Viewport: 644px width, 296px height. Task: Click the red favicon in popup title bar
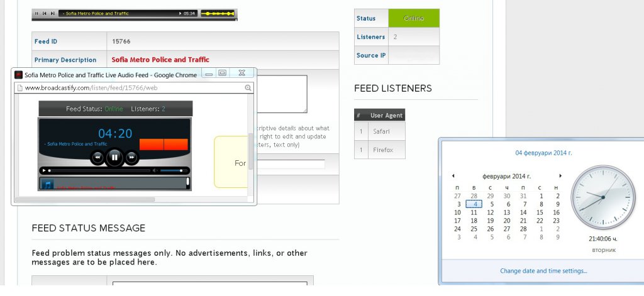(18, 75)
